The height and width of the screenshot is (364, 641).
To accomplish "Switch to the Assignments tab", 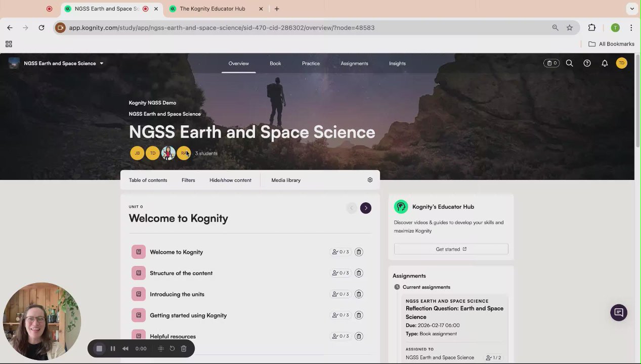I will [x=354, y=63].
